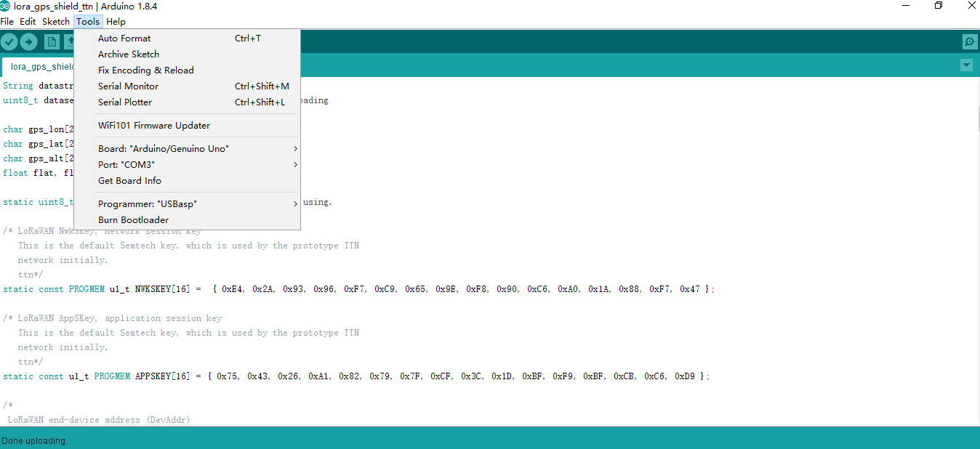
Task: Expand the Port "COM3" submenu
Action: point(198,164)
